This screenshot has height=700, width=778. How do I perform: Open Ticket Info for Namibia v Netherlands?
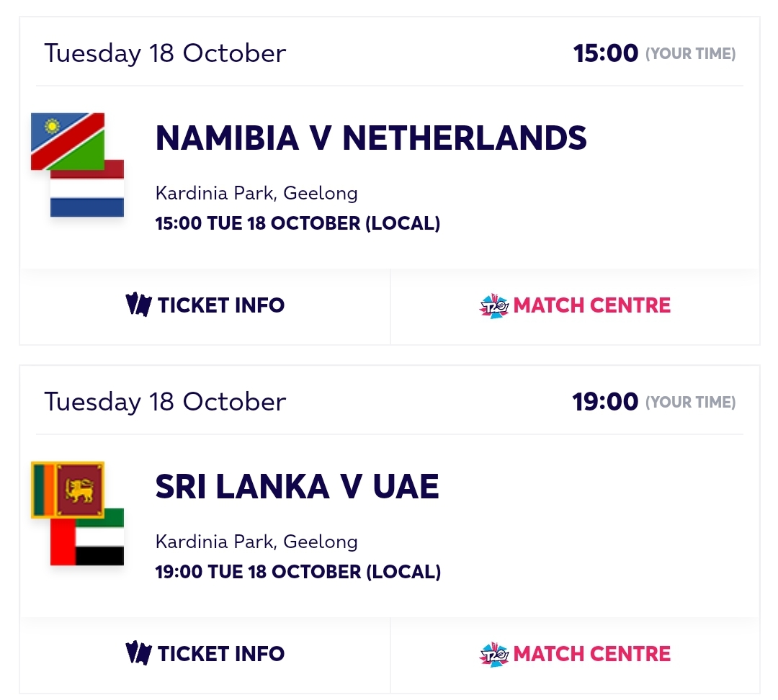(x=220, y=305)
